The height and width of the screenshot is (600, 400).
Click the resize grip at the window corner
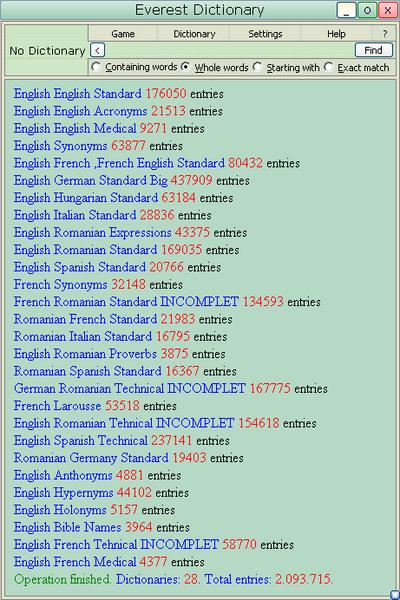click(x=394, y=594)
